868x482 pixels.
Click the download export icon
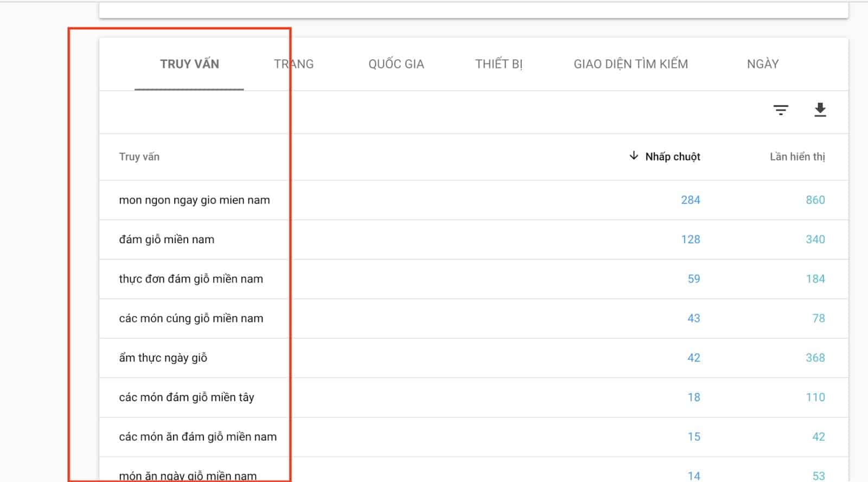820,110
